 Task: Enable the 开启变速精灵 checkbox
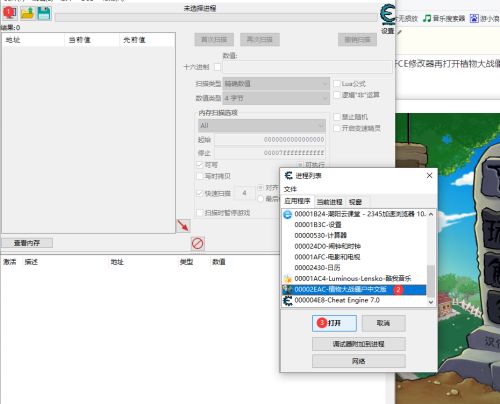[x=337, y=128]
